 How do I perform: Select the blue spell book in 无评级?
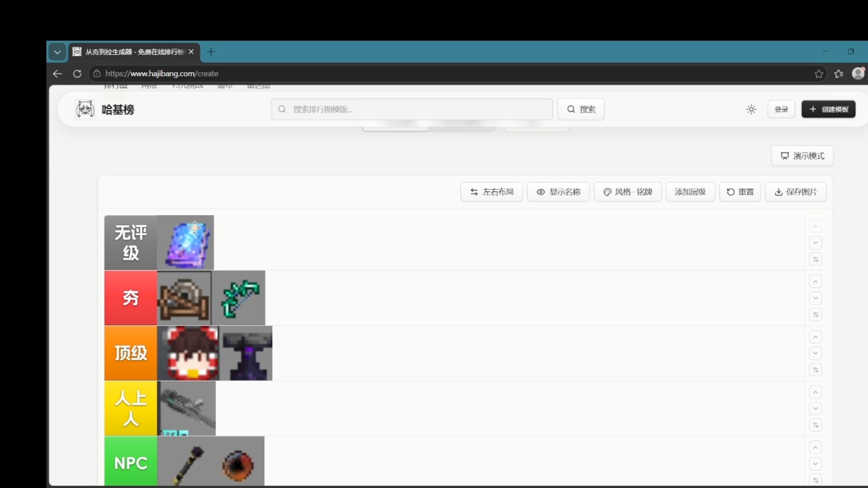pos(185,243)
